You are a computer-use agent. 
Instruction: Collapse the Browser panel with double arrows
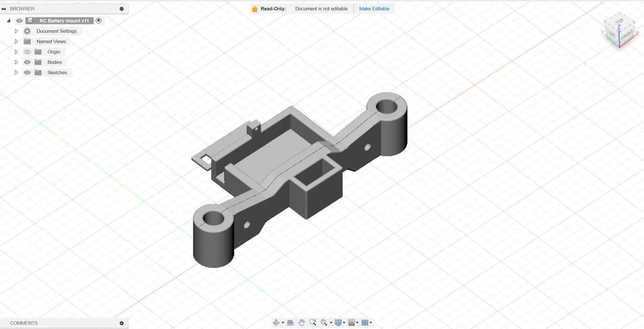(x=4, y=9)
